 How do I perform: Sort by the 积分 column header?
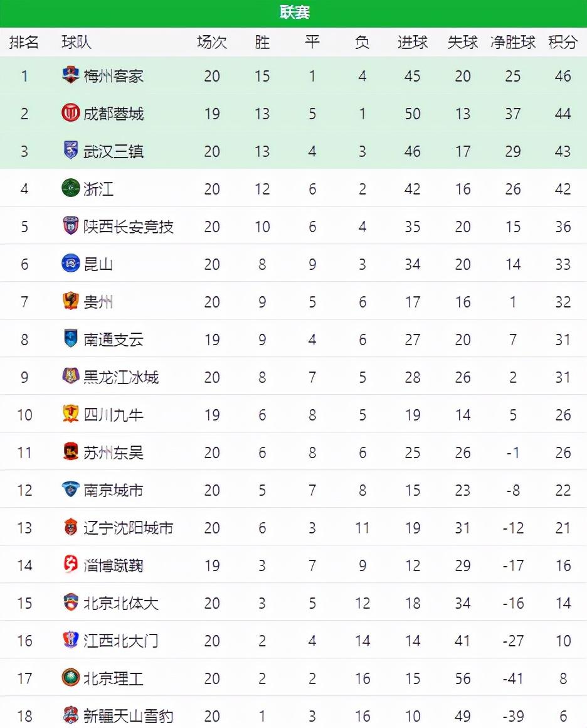coord(563,42)
